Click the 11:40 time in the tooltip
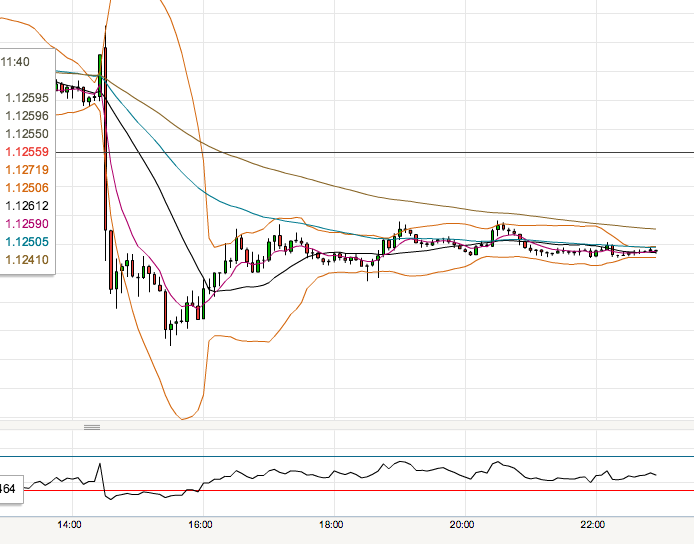The image size is (694, 544). click(x=15, y=62)
